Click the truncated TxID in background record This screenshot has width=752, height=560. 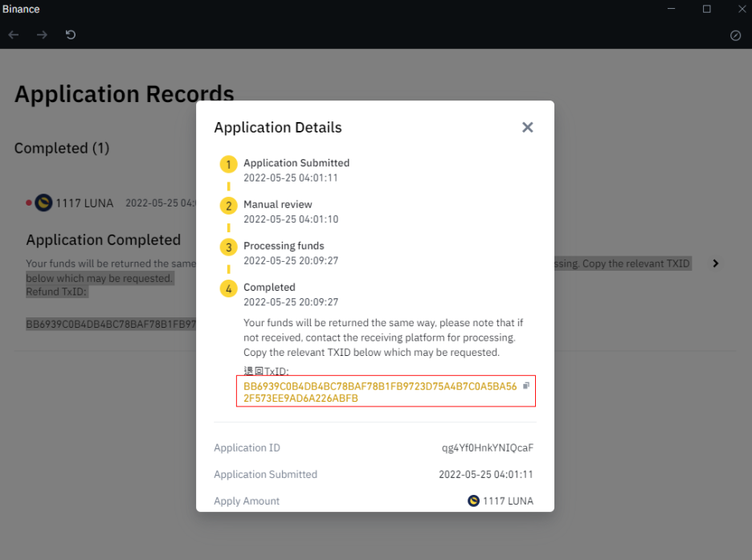click(111, 325)
